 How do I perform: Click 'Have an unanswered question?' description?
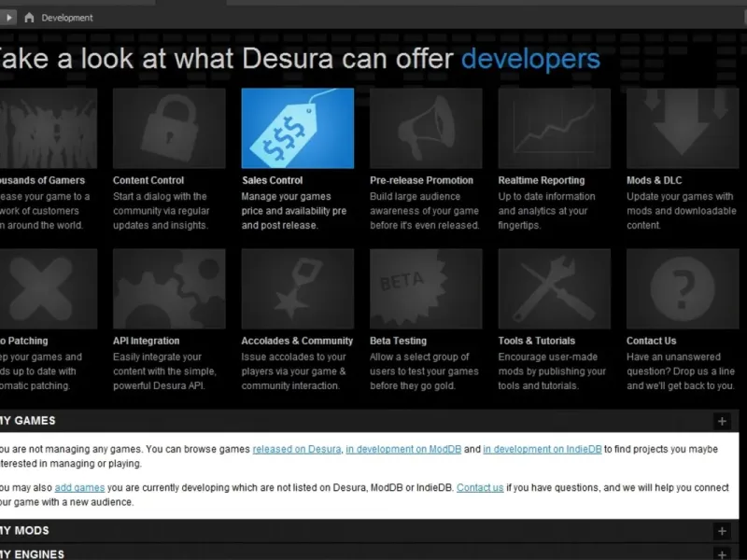pos(681,371)
